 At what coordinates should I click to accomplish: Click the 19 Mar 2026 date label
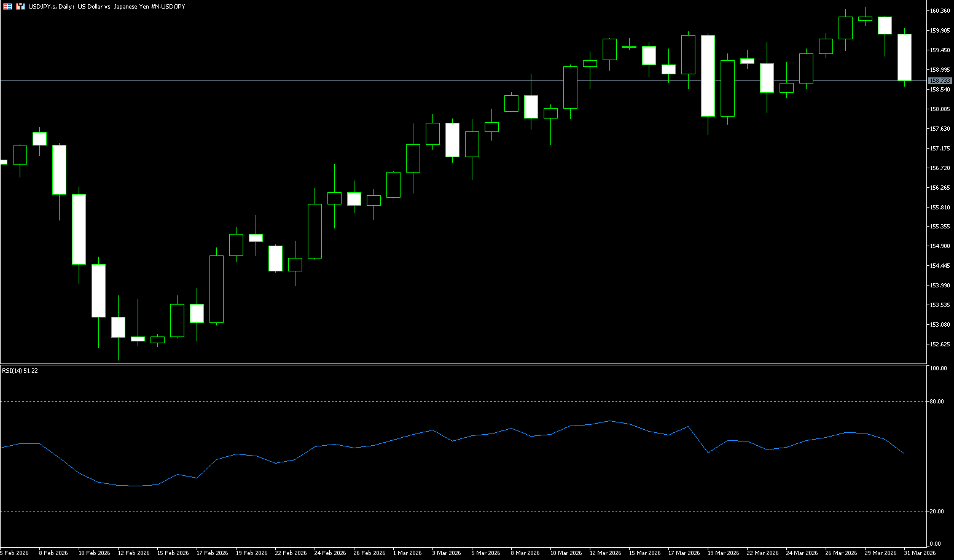point(723,553)
